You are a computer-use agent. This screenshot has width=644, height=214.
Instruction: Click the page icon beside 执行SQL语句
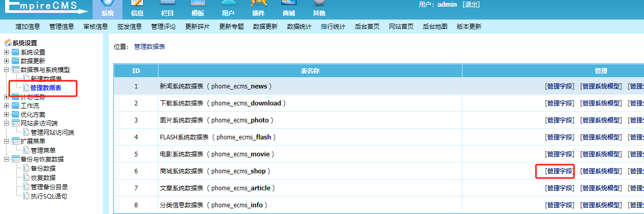tap(26, 196)
